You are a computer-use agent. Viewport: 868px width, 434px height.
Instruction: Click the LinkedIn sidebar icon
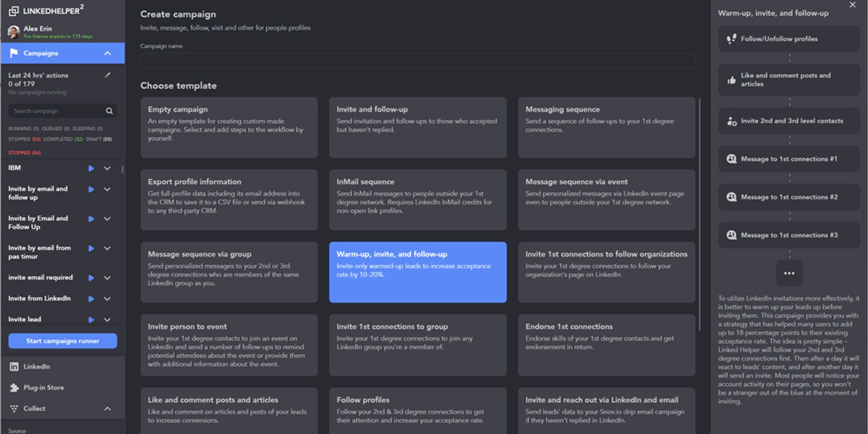[x=14, y=367]
